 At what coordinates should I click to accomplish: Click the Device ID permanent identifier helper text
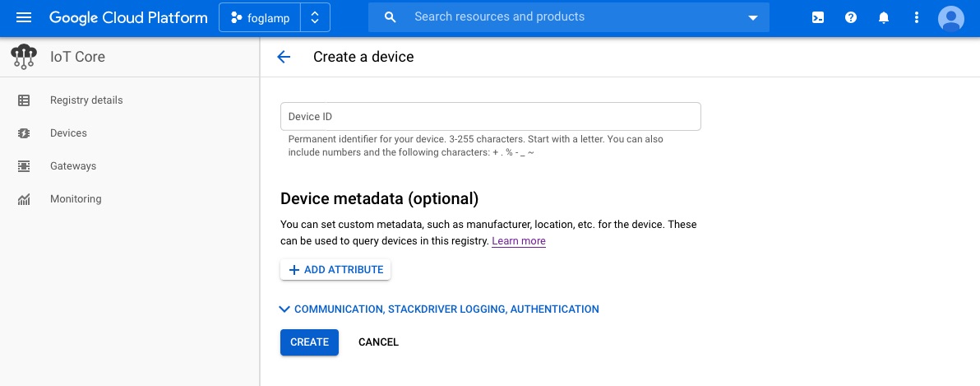pyautogui.click(x=476, y=145)
